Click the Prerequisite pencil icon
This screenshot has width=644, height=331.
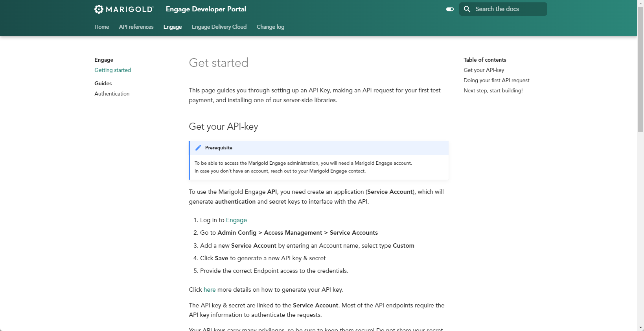click(198, 148)
